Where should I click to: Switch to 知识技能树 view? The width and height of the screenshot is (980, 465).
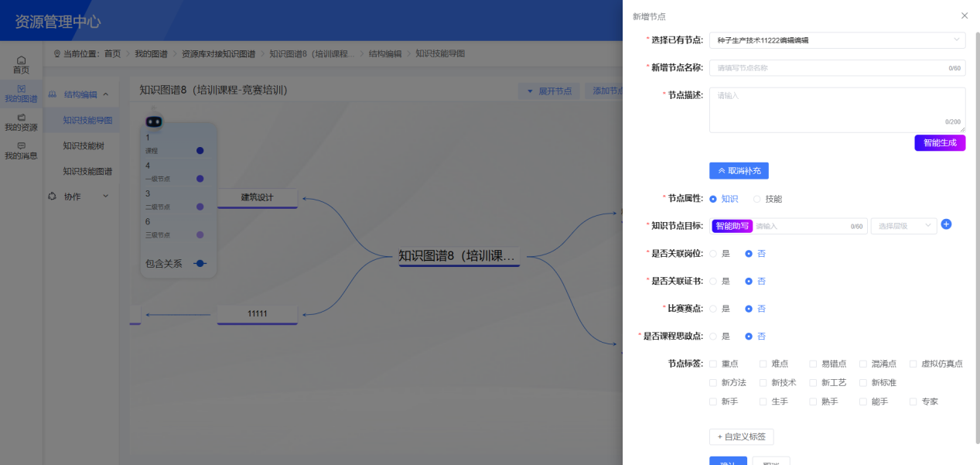point(84,145)
